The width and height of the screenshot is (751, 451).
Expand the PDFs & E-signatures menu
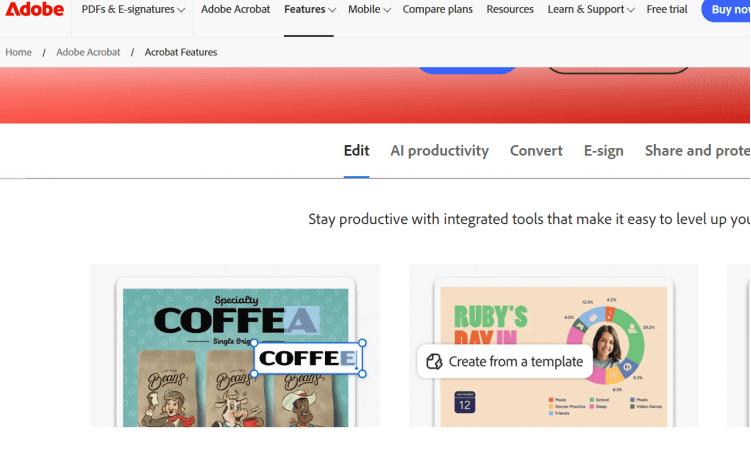(x=133, y=10)
